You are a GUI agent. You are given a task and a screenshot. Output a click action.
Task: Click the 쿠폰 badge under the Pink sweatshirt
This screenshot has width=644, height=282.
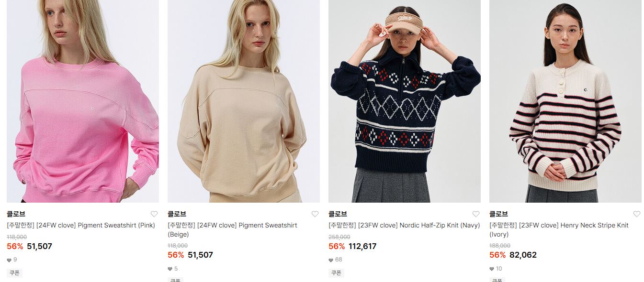tap(14, 273)
